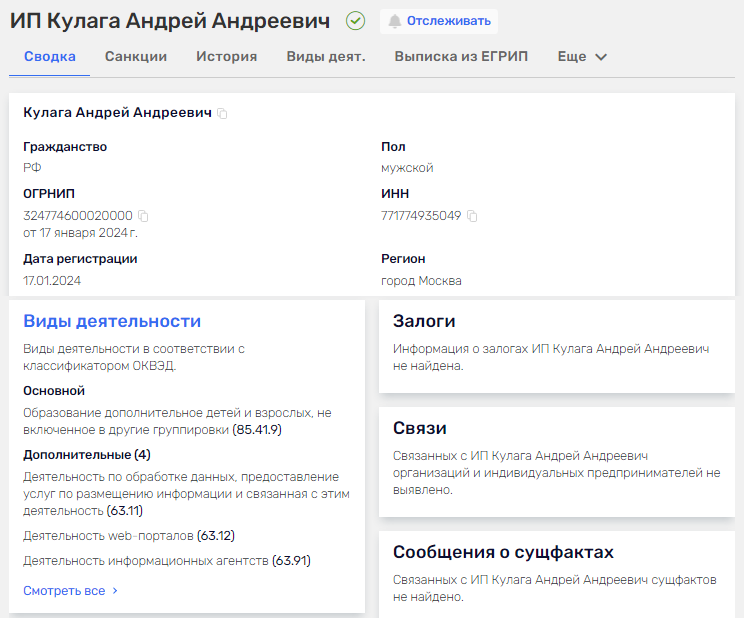Go to the История tab
Viewport: 744px width, 618px height.
pyautogui.click(x=226, y=57)
